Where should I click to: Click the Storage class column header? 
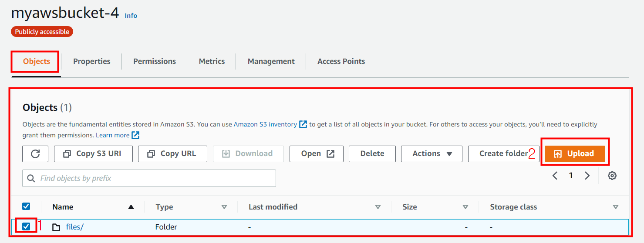pos(513,207)
